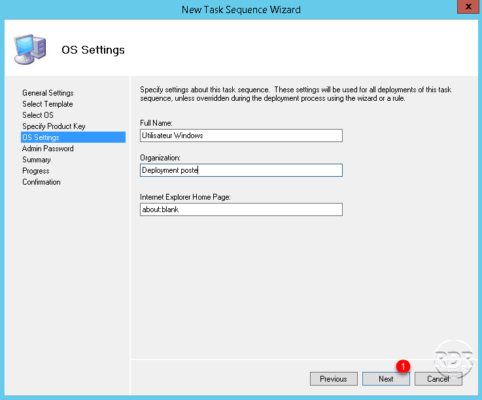Close the New Task Sequence Wizard window
This screenshot has height=400, width=482.
(x=468, y=7)
